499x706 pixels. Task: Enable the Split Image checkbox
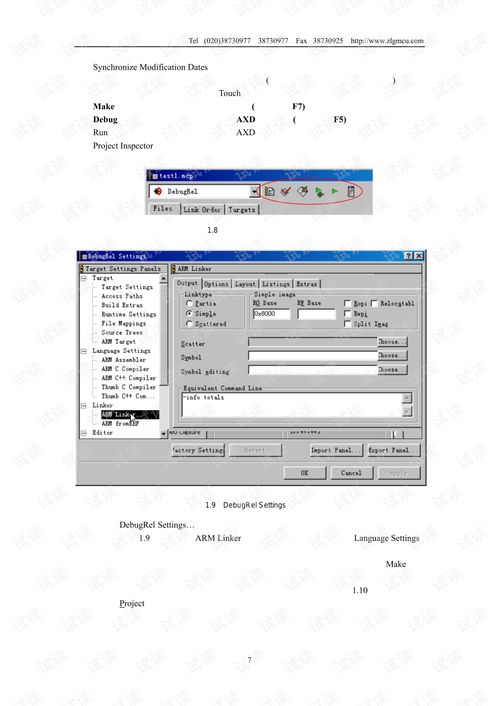[347, 324]
